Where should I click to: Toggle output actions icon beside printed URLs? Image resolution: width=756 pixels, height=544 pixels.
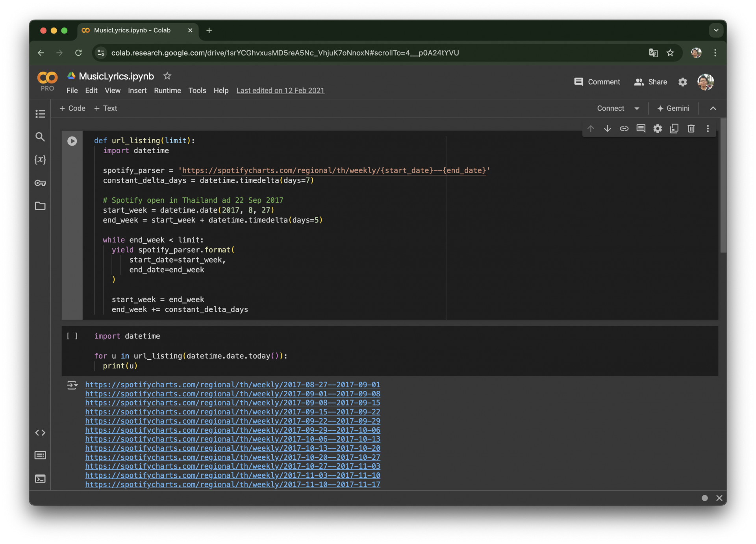(72, 385)
